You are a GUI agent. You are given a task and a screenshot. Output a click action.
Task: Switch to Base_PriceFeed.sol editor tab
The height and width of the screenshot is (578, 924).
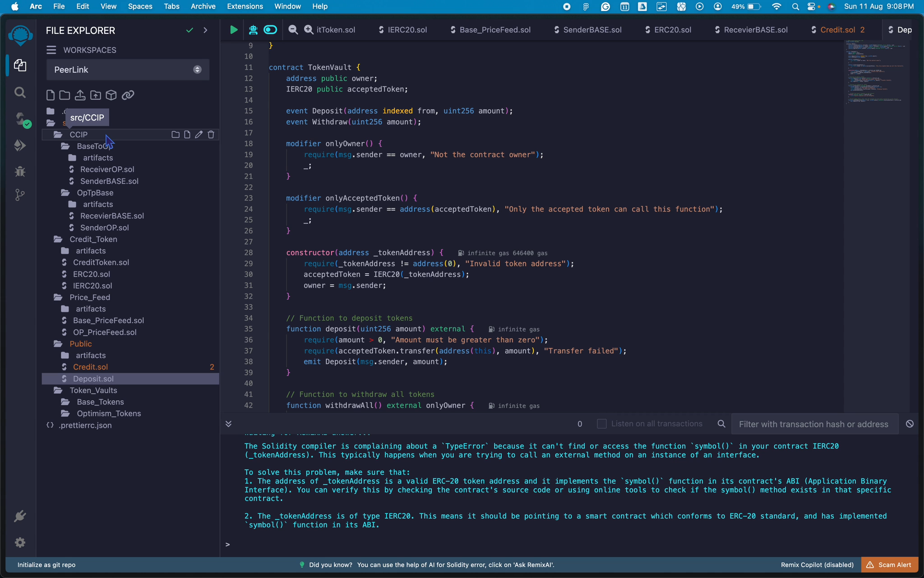(490, 30)
